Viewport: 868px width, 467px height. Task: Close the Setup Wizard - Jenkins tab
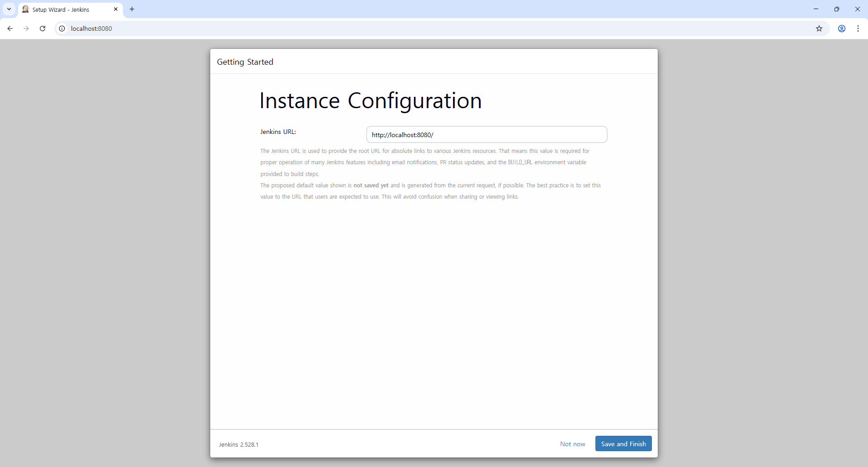click(116, 9)
